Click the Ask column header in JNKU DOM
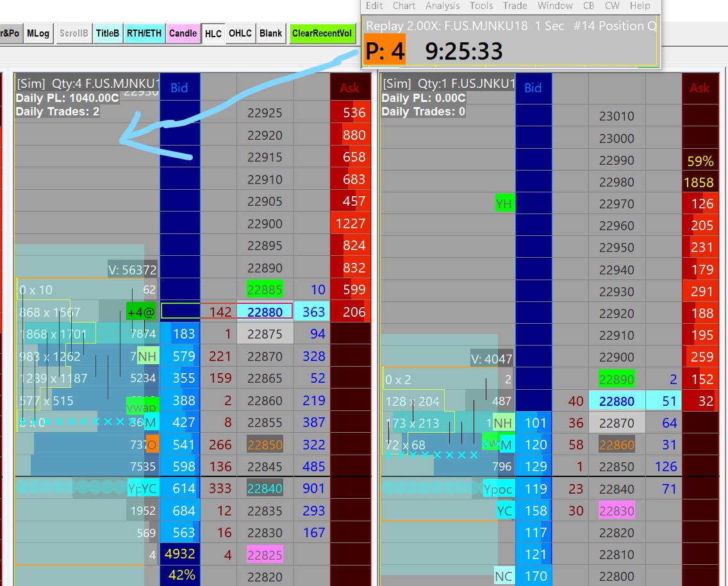Screen dimensions: 728x586 pyautogui.click(x=700, y=88)
